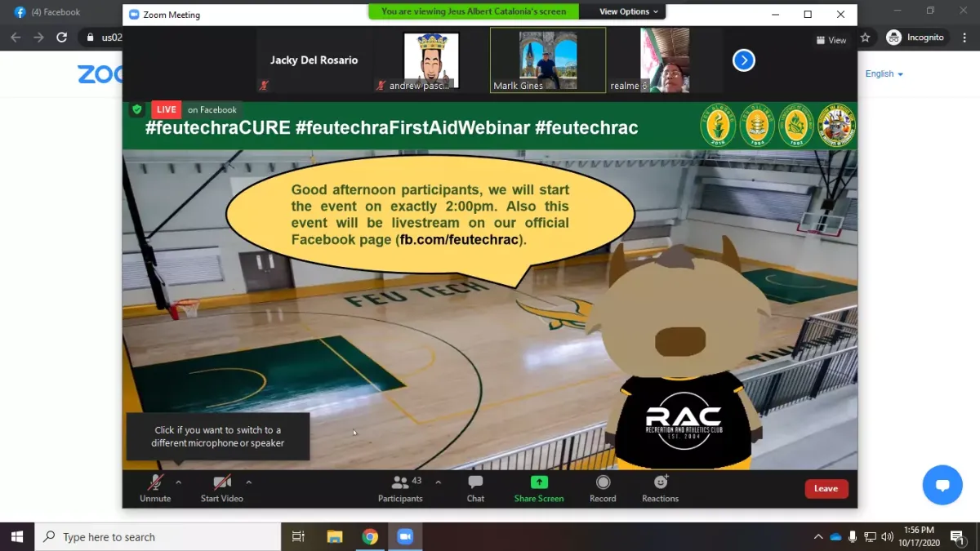
Task: Open the Reactions menu
Action: click(660, 488)
